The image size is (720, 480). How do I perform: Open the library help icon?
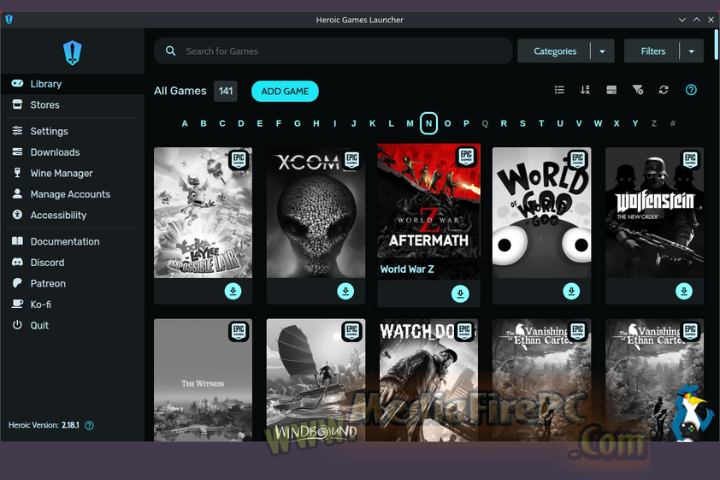pos(691,90)
